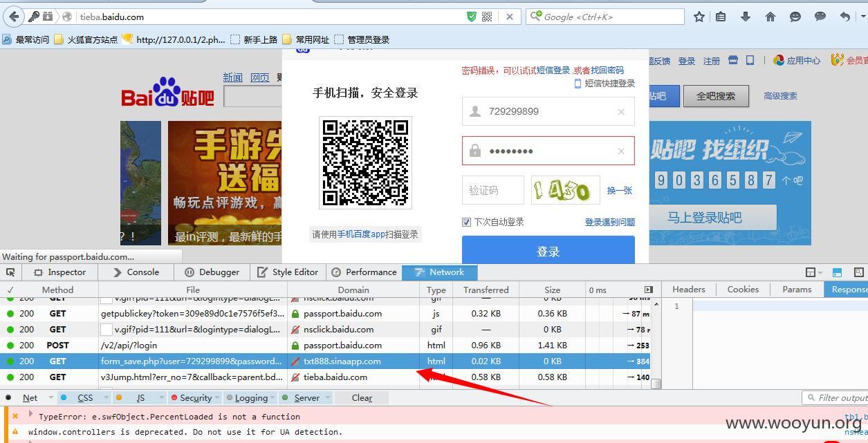Image resolution: width=868 pixels, height=443 pixels.
Task: Switch to the Debugger tab
Action: (211, 272)
